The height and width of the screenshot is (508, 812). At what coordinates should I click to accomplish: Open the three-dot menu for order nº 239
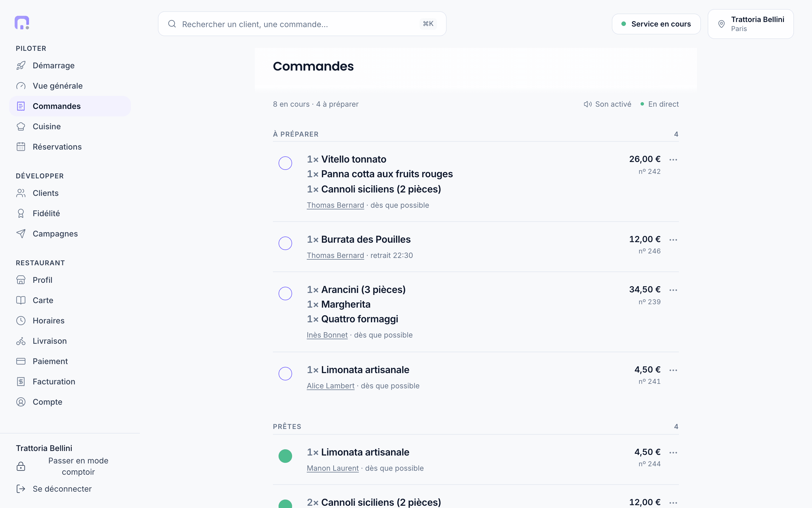pos(673,290)
